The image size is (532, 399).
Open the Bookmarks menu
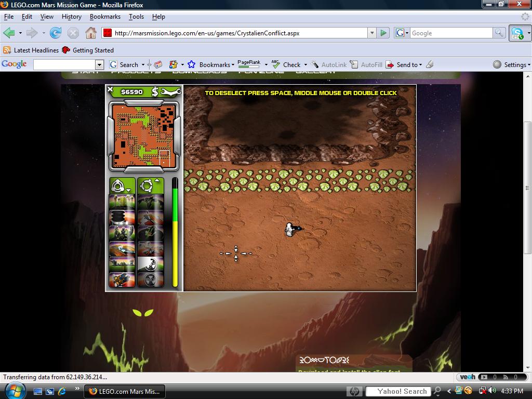tap(105, 17)
